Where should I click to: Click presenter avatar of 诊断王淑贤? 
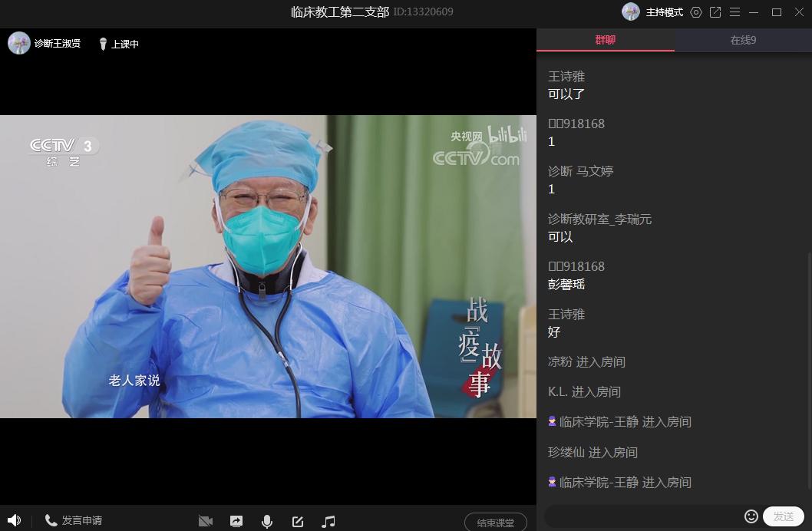[18, 43]
